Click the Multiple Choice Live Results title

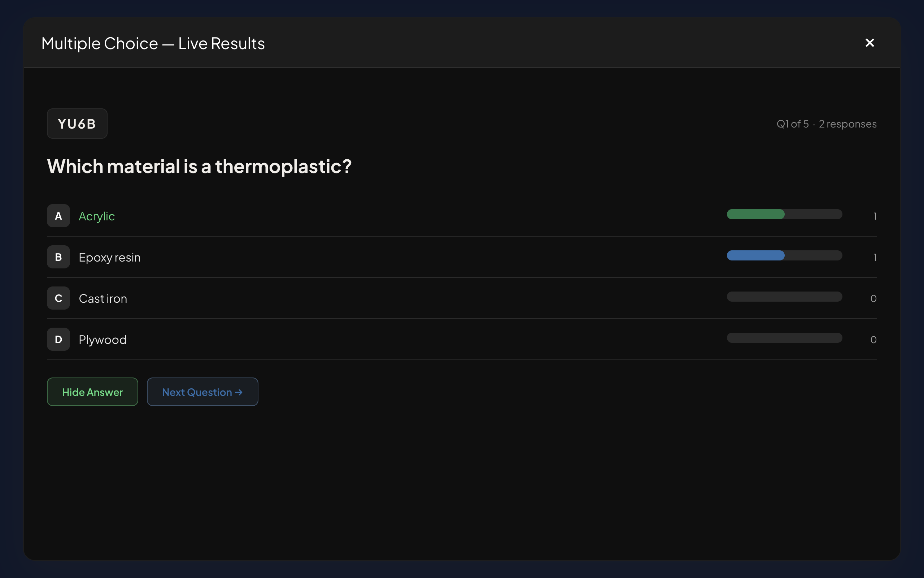[153, 43]
